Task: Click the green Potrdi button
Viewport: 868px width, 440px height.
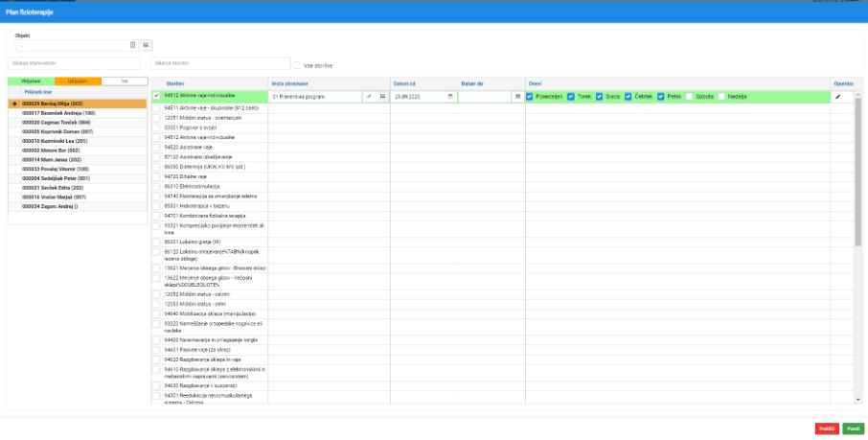Action: 853,428
